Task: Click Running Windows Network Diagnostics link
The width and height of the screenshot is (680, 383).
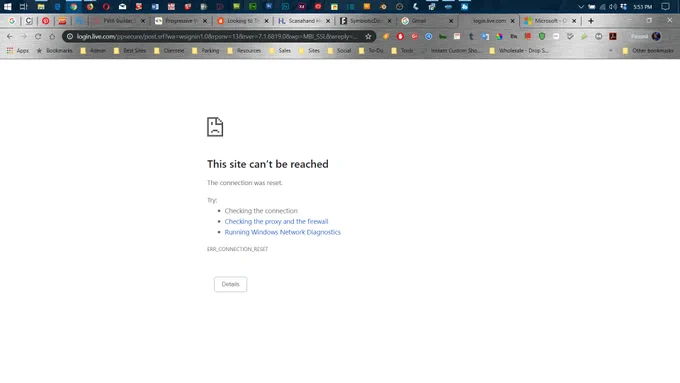Action: click(x=282, y=232)
